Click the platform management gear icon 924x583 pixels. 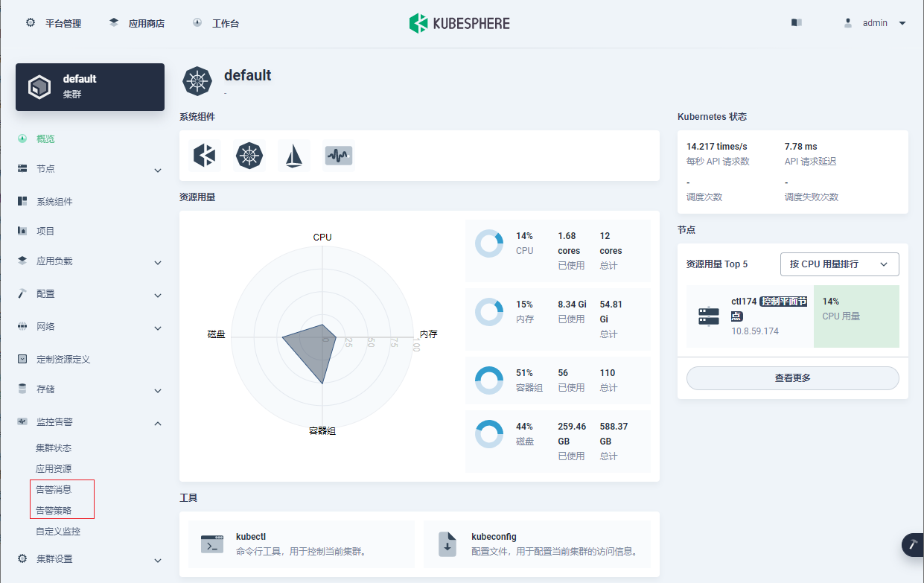pos(31,23)
